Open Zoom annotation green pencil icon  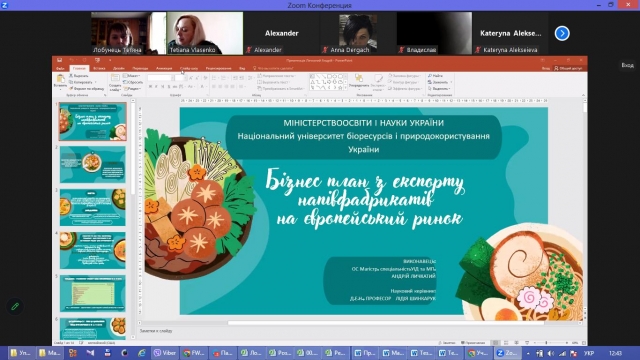pyautogui.click(x=15, y=306)
